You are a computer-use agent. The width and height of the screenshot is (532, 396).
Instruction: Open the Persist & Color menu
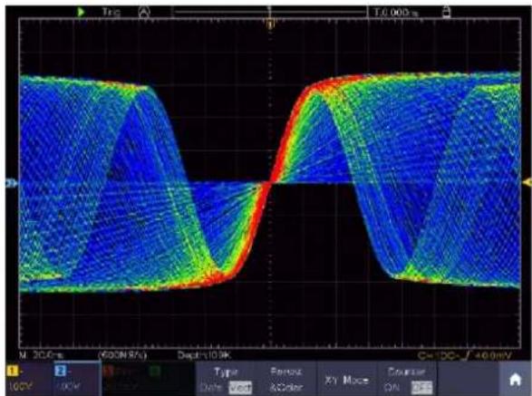click(x=285, y=380)
